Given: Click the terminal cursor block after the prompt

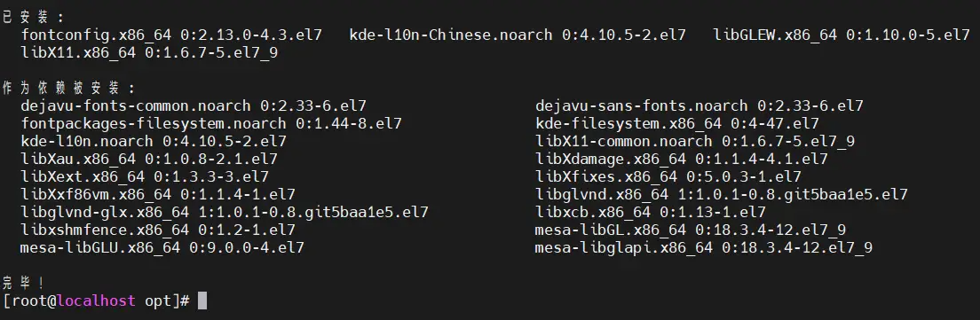Looking at the screenshot, I should click(x=202, y=300).
